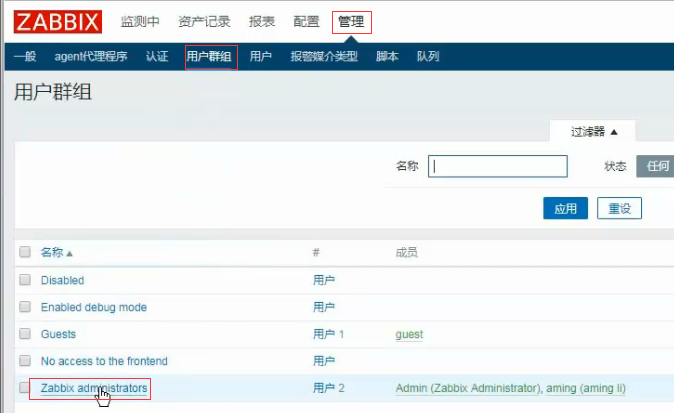The image size is (674, 413).
Task: Check the Disabled group checkbox
Action: (25, 280)
